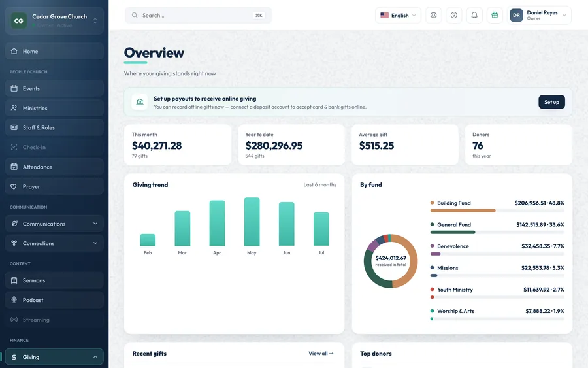The image size is (588, 368).
Task: Click the Worship & Arts fund label
Action: [x=455, y=311]
